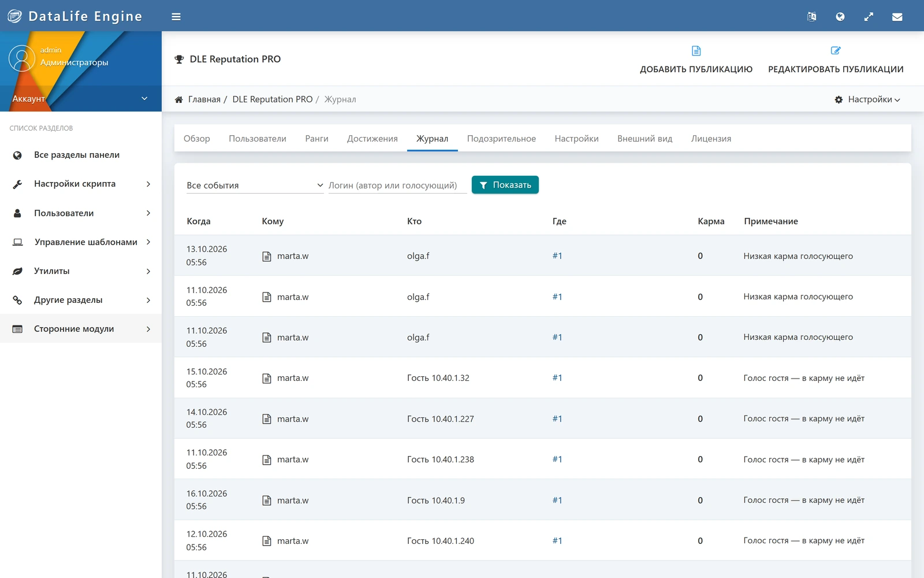
Task: Click the home icon in breadcrumb
Action: click(179, 99)
